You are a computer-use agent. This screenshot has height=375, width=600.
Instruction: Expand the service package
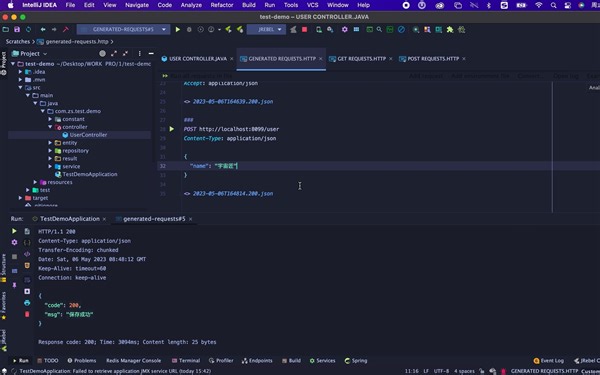(x=50, y=166)
